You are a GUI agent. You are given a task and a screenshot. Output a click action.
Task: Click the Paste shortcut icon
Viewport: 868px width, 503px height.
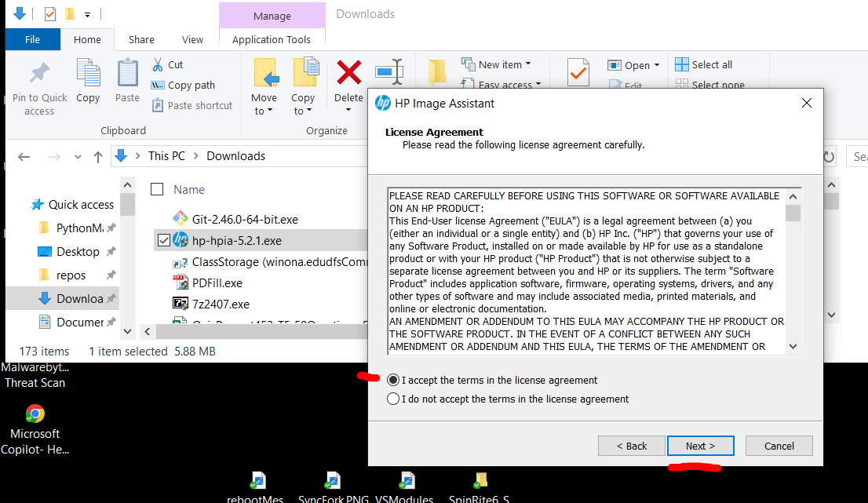[158, 105]
